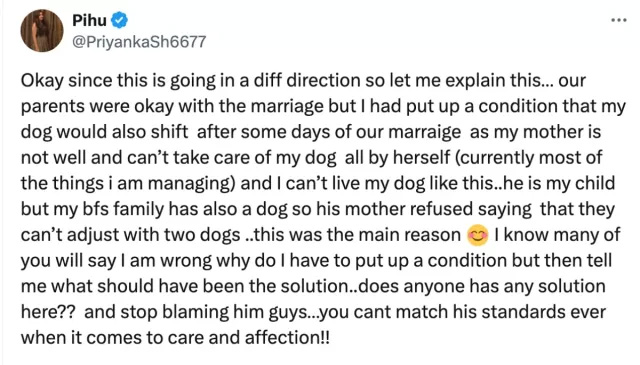Click the phrase "the things i am managing)"
640x365 pixels.
pos(128,183)
